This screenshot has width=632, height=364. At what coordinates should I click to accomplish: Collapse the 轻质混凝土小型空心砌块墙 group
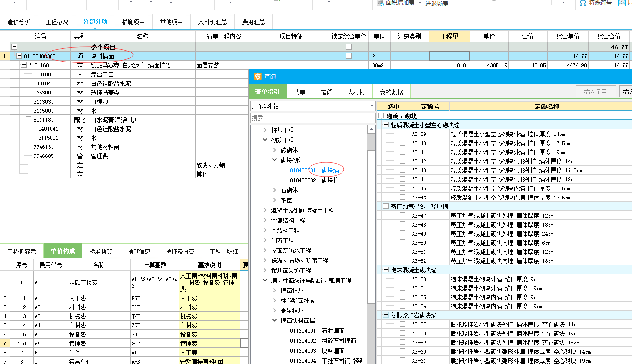(386, 125)
